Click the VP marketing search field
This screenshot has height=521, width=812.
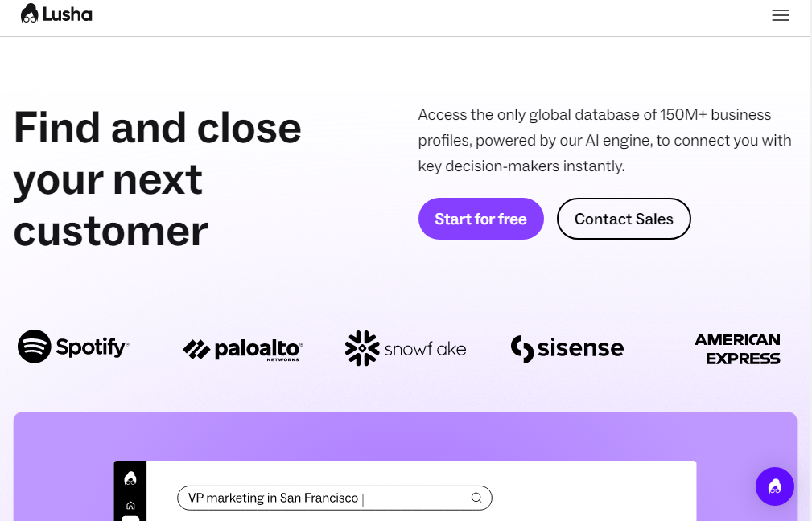pos(334,498)
